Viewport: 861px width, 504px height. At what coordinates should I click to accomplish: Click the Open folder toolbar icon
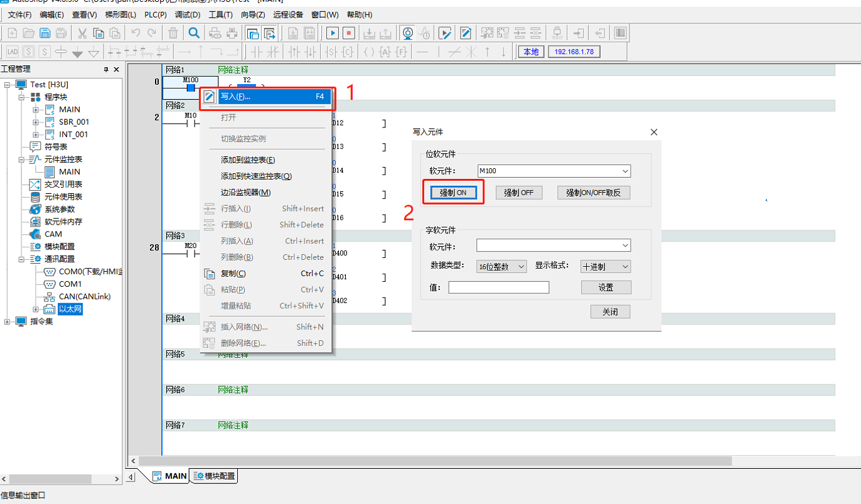(x=28, y=33)
